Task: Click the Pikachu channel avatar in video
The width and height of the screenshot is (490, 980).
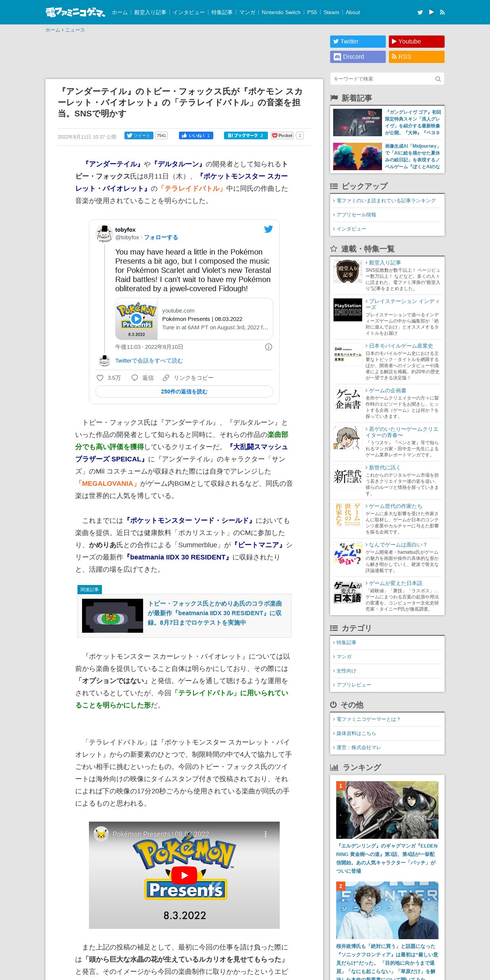Action: click(x=101, y=834)
